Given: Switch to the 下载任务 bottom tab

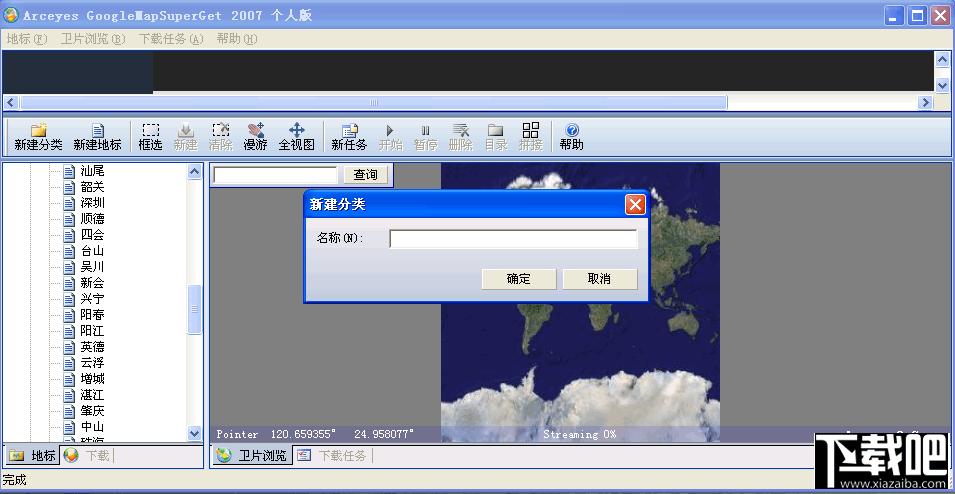Looking at the screenshot, I should [x=334, y=456].
